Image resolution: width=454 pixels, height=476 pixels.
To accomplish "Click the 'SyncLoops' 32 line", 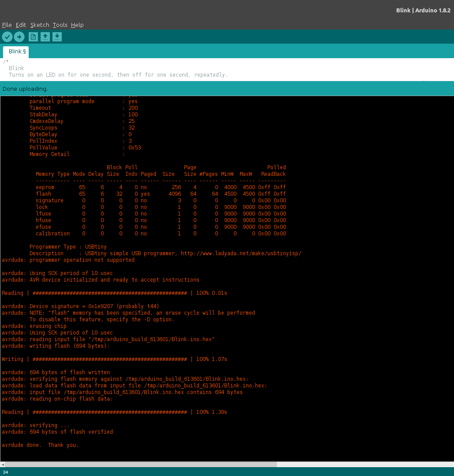I will (x=82, y=128).
